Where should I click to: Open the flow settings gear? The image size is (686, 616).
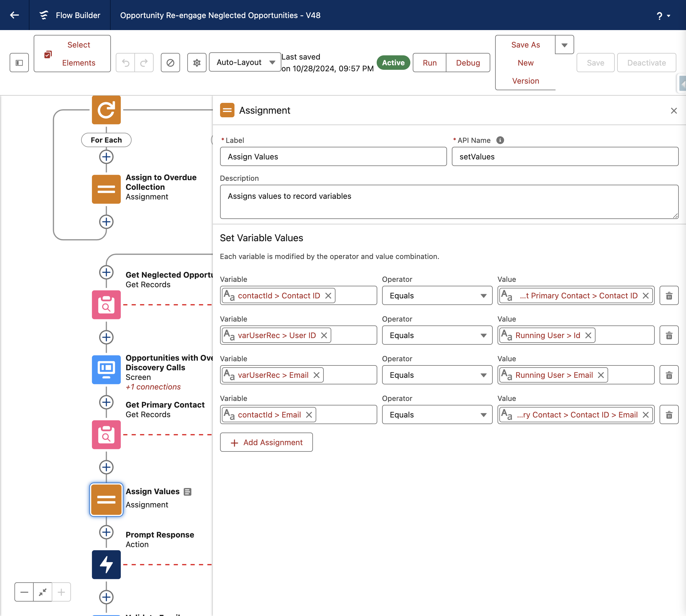(x=197, y=63)
